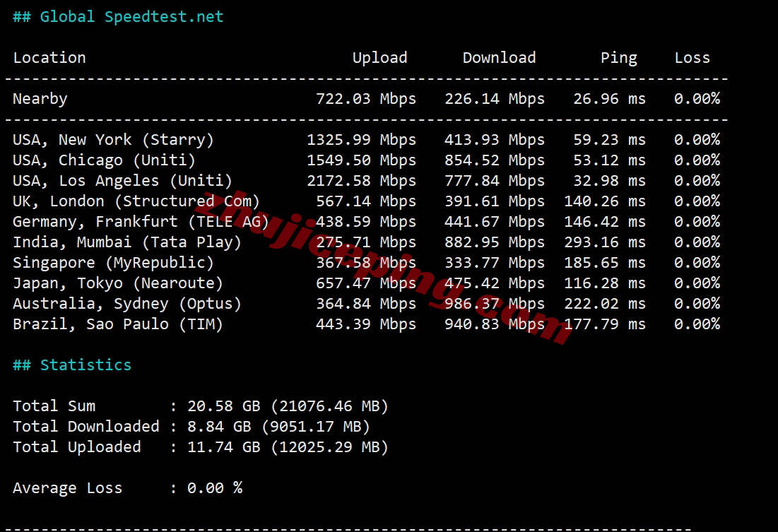The height and width of the screenshot is (532, 778).
Task: Click the Total Downloaded label
Action: pyautogui.click(x=86, y=427)
